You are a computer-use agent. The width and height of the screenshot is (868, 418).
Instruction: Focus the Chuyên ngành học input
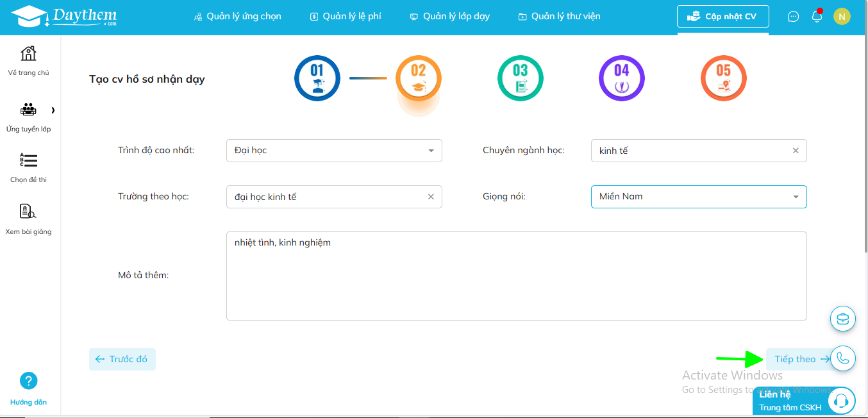699,151
